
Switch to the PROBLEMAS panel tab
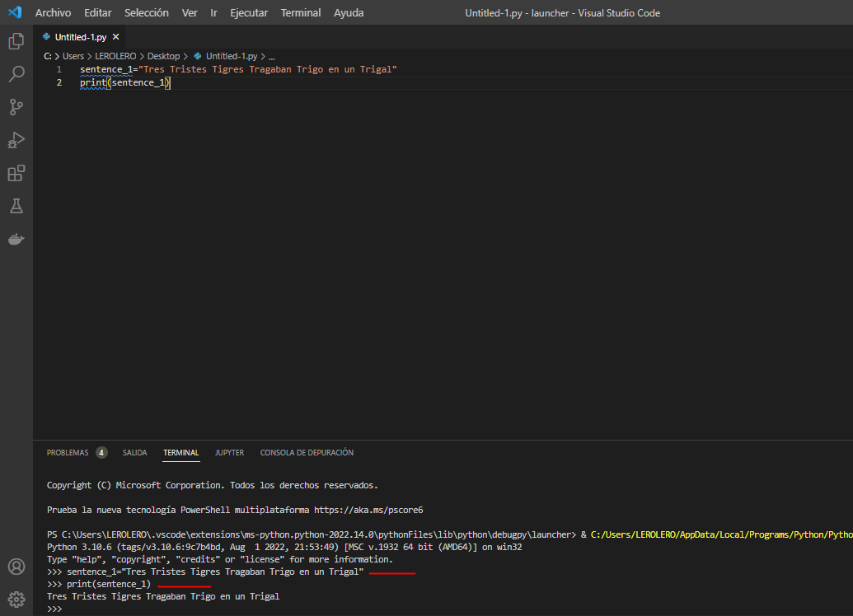pyautogui.click(x=68, y=453)
